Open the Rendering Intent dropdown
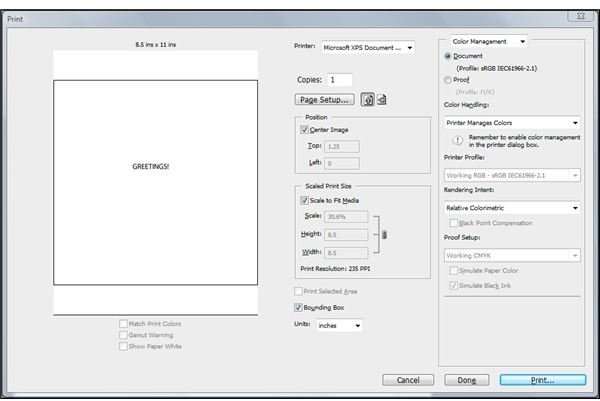 click(511, 207)
